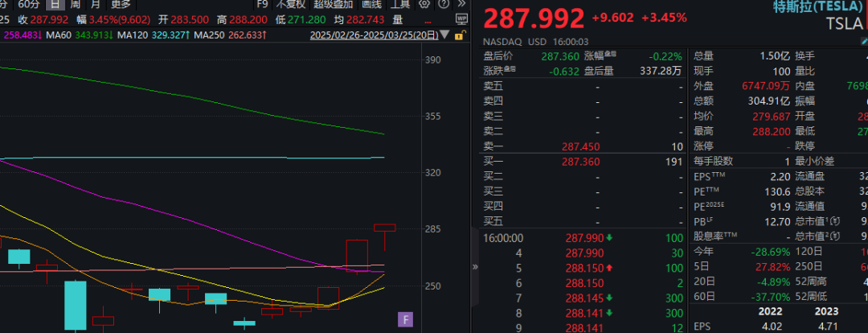868x333 pixels.
Task: Click the 卖五 order book row
Action: tap(584, 86)
